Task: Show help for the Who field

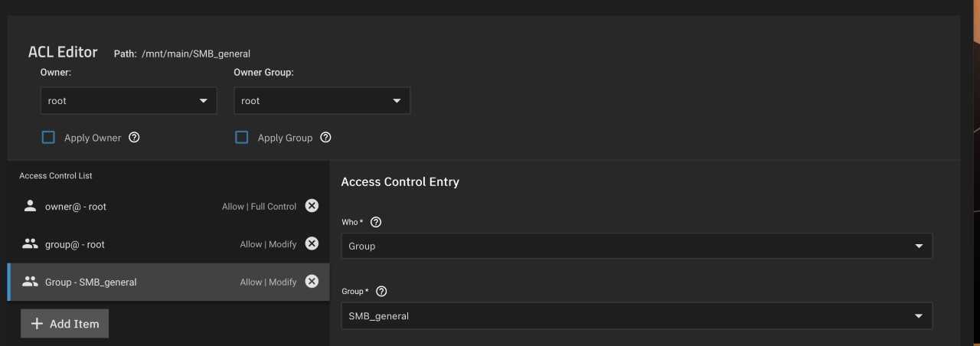Action: pos(375,222)
